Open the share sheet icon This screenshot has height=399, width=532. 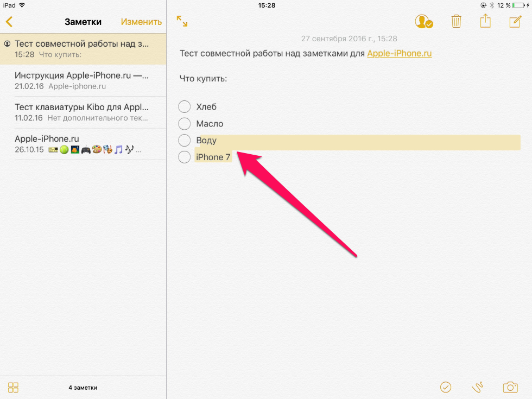point(485,21)
